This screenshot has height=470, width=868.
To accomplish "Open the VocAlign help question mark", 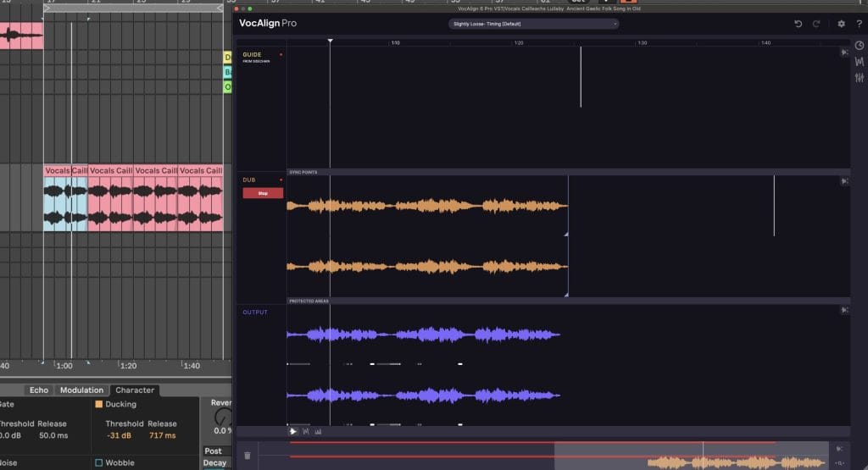I will click(859, 24).
